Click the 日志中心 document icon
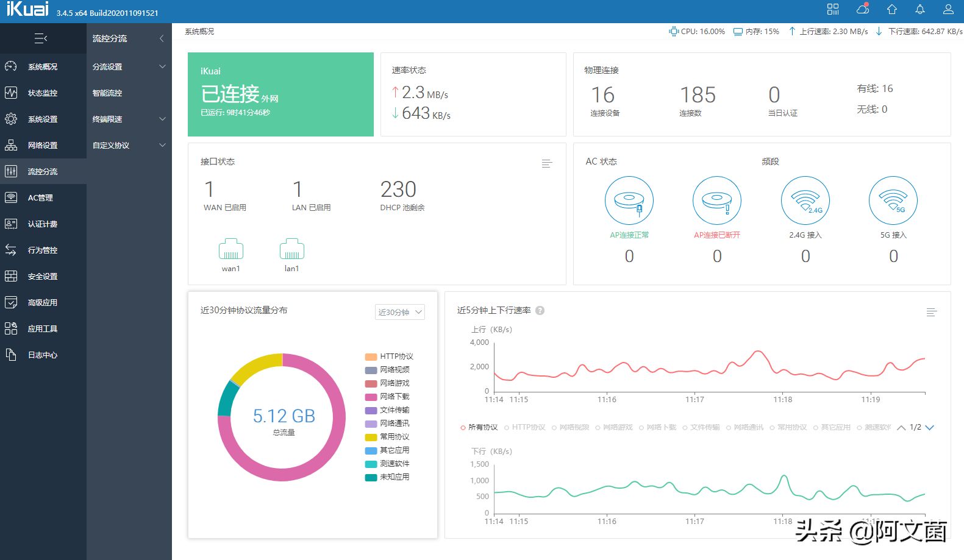964x560 pixels. pos(11,355)
